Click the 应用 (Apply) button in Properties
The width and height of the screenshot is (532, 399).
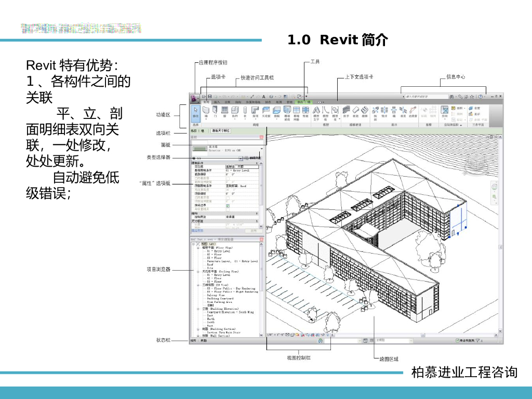tap(254, 231)
